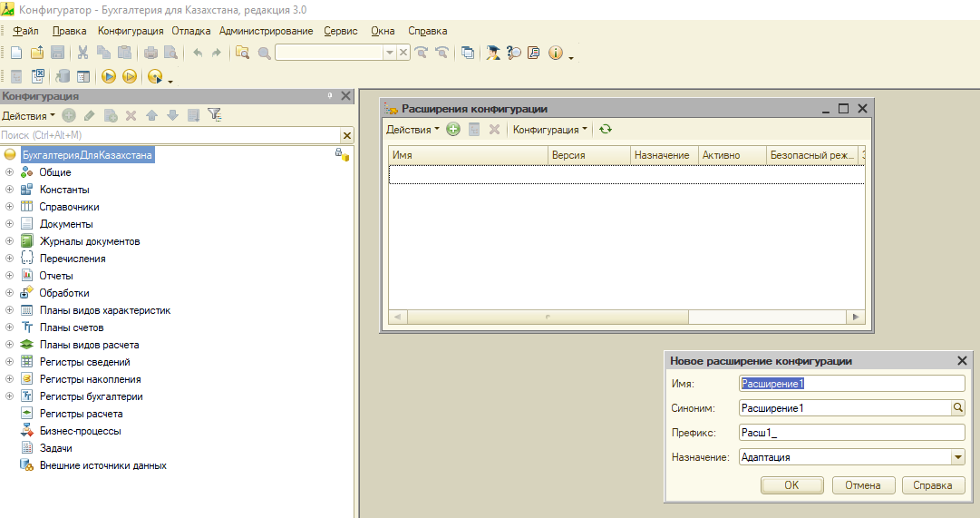Image resolution: width=980 pixels, height=518 pixels.
Task: Open Конфигурация dropdown in extensions window
Action: (550, 130)
